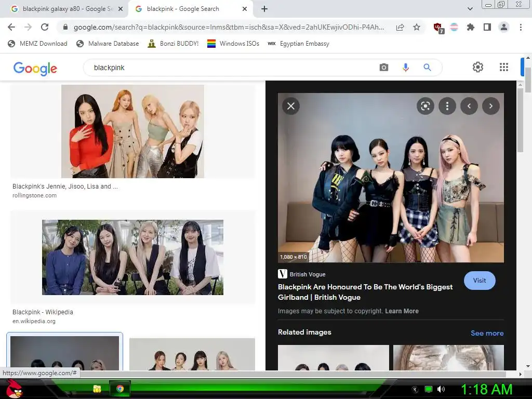Open the Chrome profile avatar
The image size is (532, 399).
504,27
